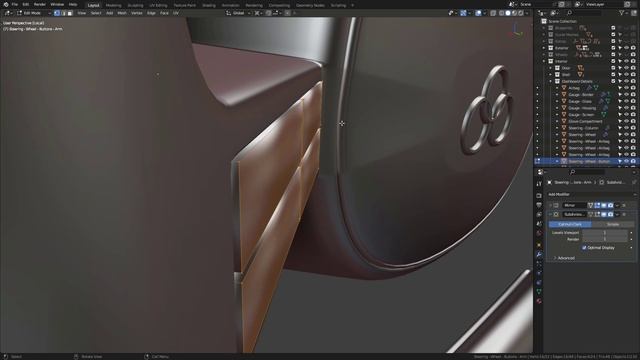Select vertex select mode icon
Image resolution: width=640 pixels, height=360 pixels.
pyautogui.click(x=57, y=13)
